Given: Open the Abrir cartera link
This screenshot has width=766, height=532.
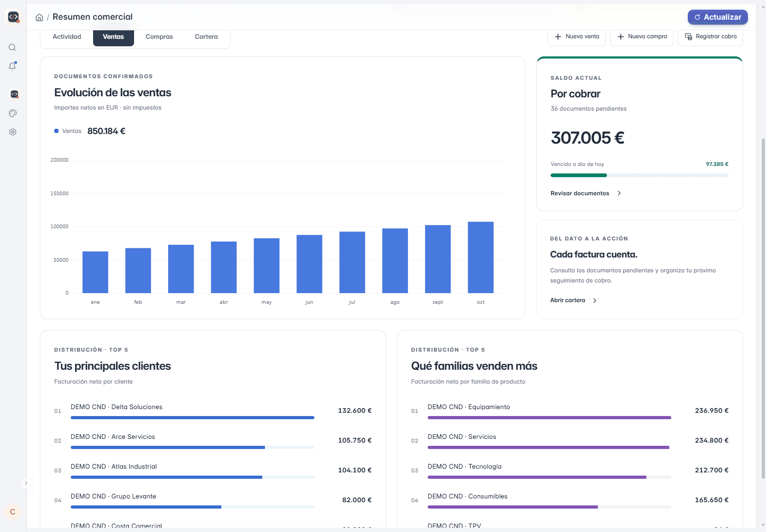Looking at the screenshot, I should tap(573, 301).
